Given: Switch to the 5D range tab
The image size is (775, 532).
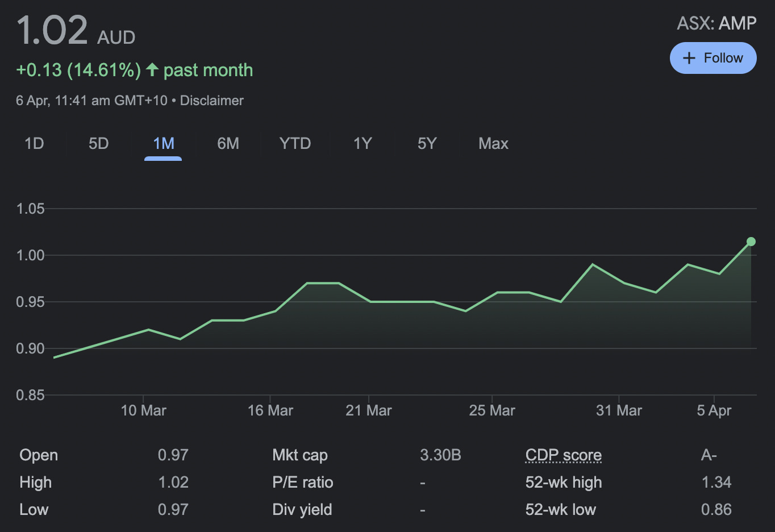Looking at the screenshot, I should (x=98, y=143).
